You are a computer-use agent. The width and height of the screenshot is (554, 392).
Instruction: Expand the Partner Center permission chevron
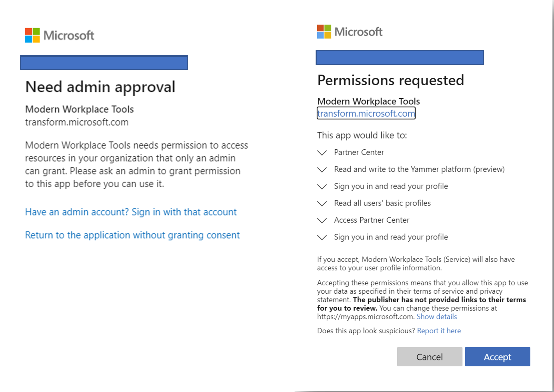(322, 153)
